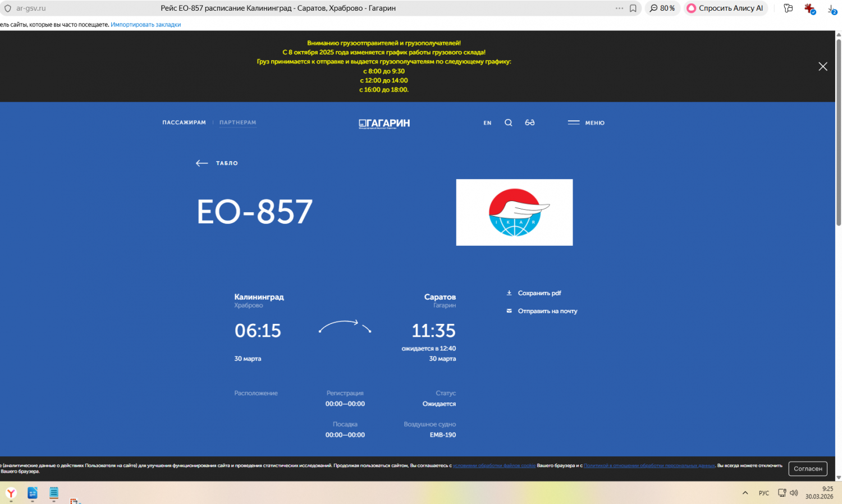Image resolution: width=842 pixels, height=504 pixels.
Task: Select the ПАССАЖИРАМ tab
Action: point(184,122)
